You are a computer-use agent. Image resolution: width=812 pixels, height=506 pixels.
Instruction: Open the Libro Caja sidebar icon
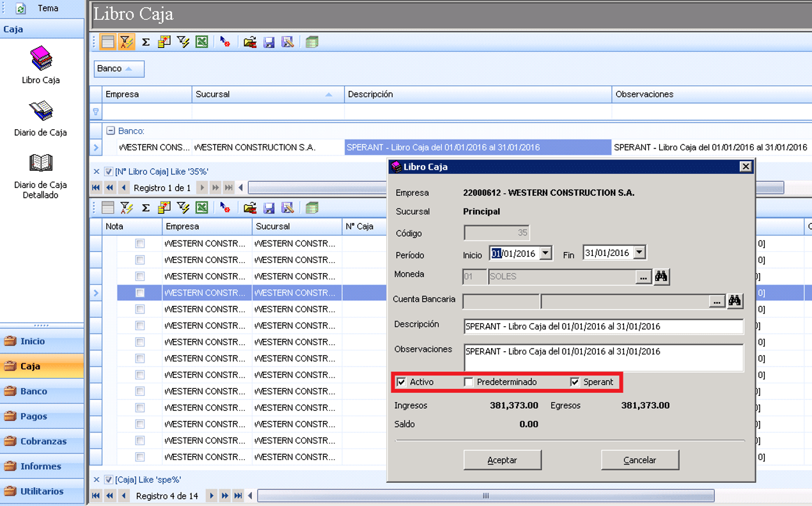tap(41, 59)
